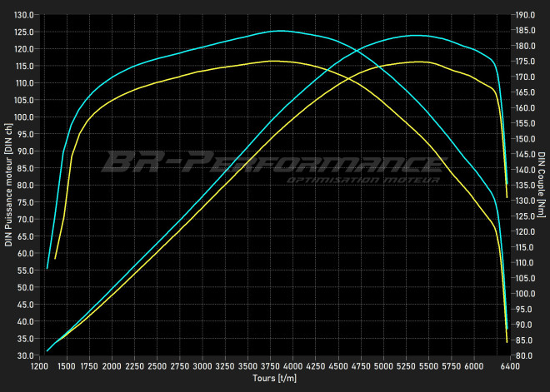Click the 'DIN Puissance moteur [DIN ch]' axis title

[9, 185]
